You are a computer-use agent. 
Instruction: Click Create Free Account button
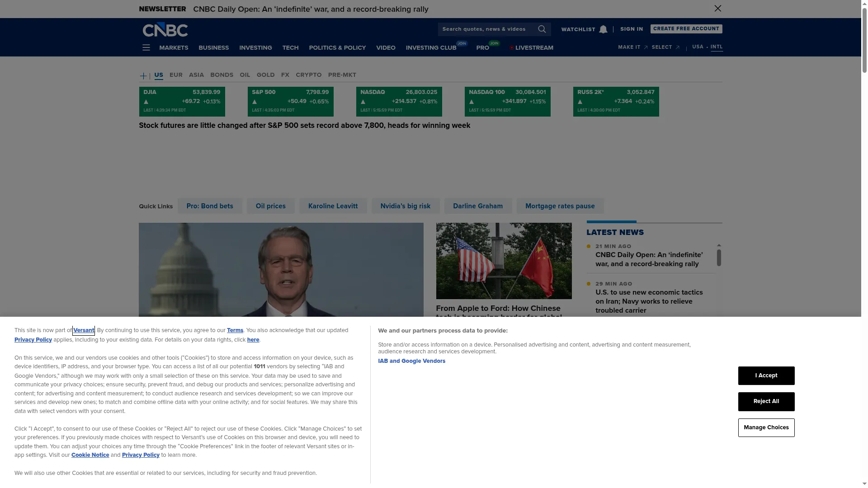[x=686, y=29]
